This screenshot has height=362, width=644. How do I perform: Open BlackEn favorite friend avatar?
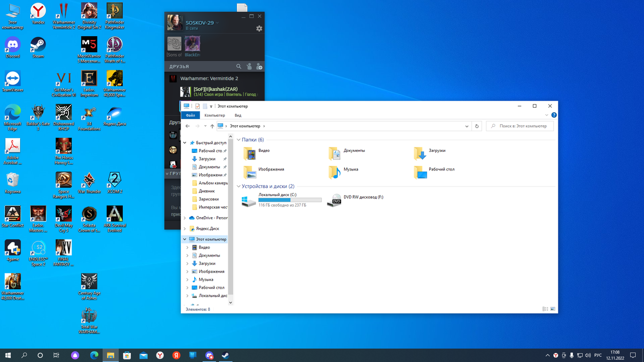click(192, 44)
